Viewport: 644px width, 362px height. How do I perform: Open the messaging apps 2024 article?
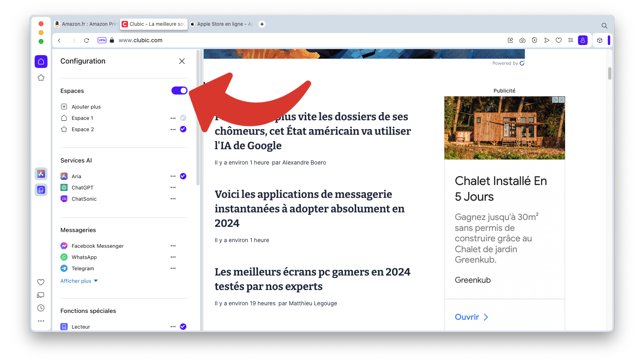(x=310, y=209)
